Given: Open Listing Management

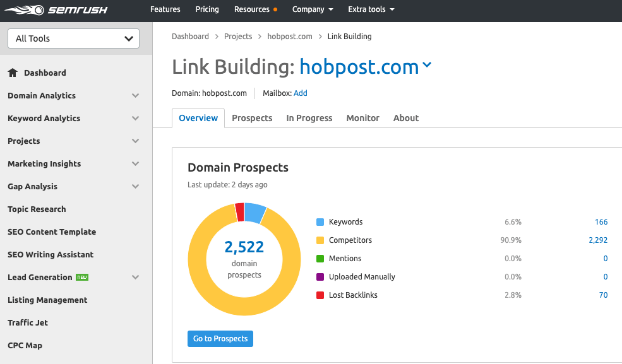Looking at the screenshot, I should point(47,300).
